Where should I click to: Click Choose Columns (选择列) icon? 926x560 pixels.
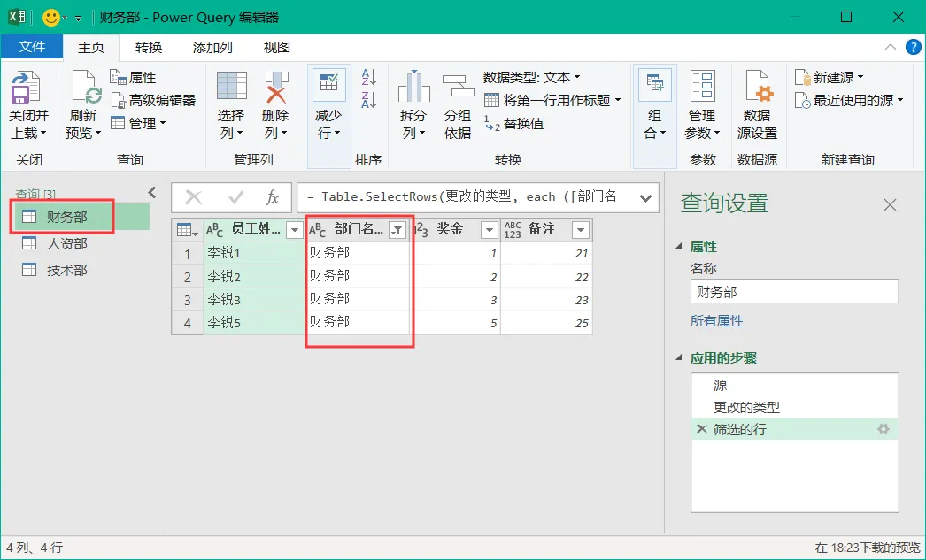pos(232,86)
